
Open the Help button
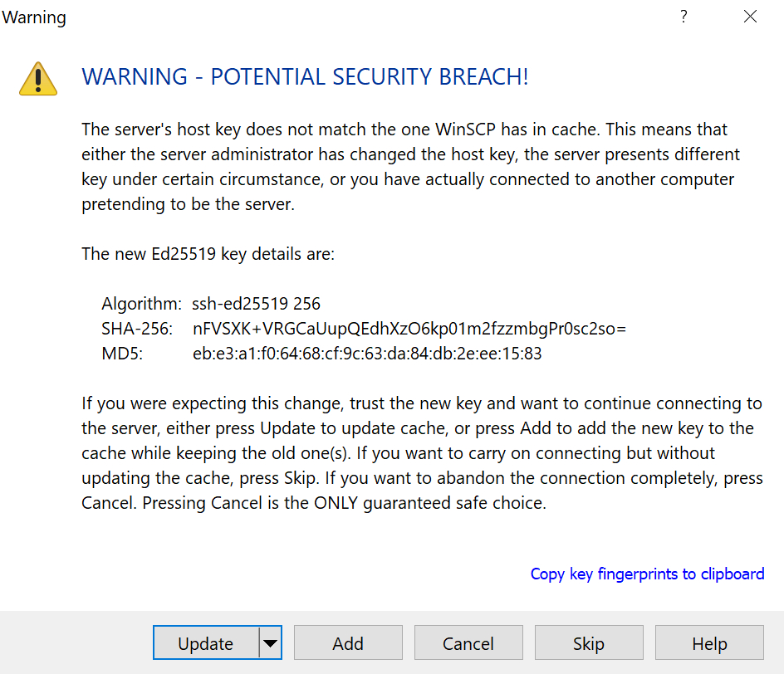click(709, 643)
